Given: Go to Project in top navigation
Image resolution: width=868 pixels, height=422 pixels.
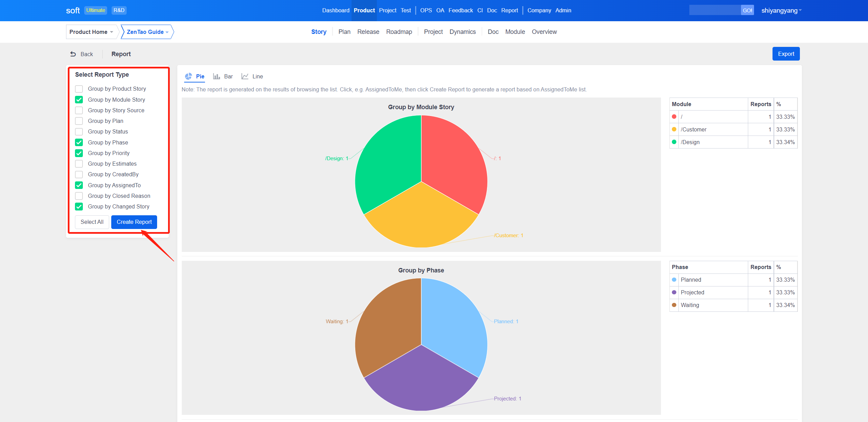Looking at the screenshot, I should pyautogui.click(x=387, y=10).
